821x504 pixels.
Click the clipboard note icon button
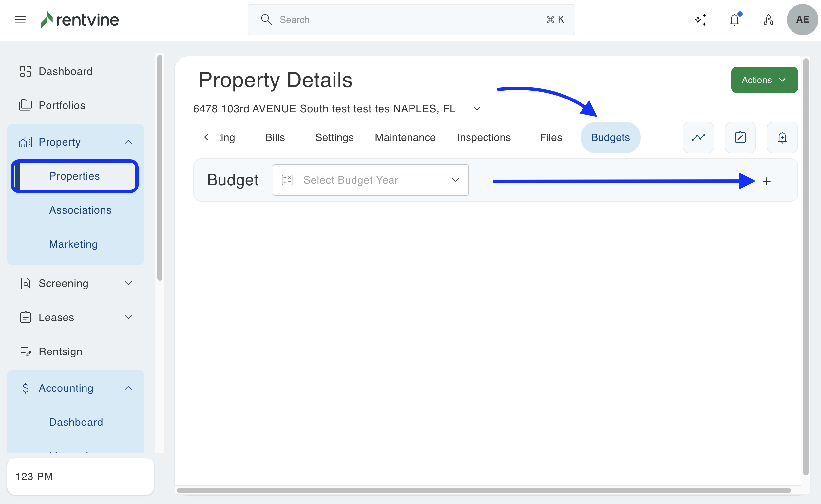point(740,137)
